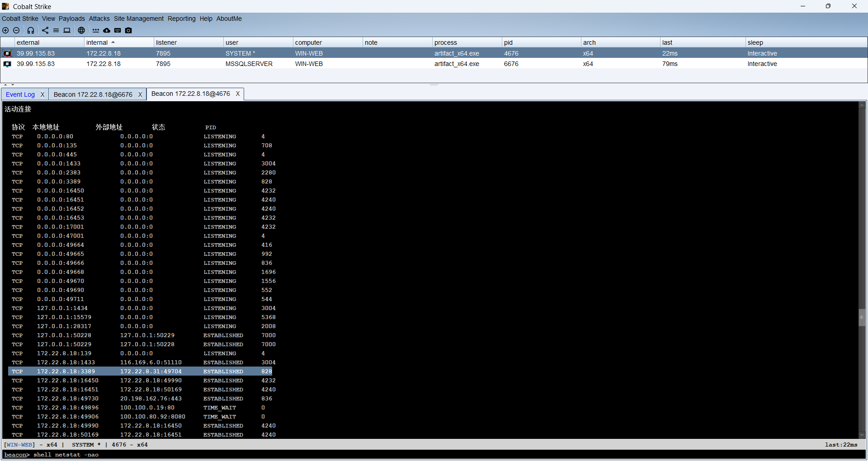Open the View menu
This screenshot has height=461, width=868.
[48, 19]
